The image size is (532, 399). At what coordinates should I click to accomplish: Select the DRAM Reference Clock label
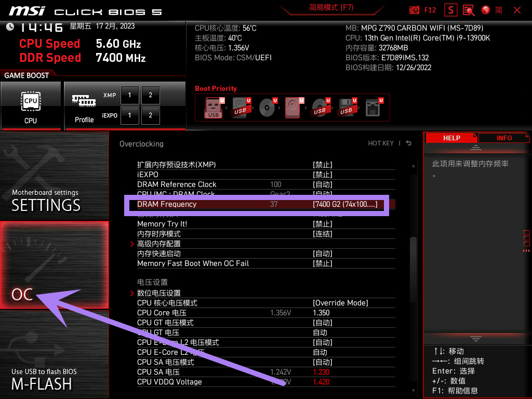coord(177,184)
